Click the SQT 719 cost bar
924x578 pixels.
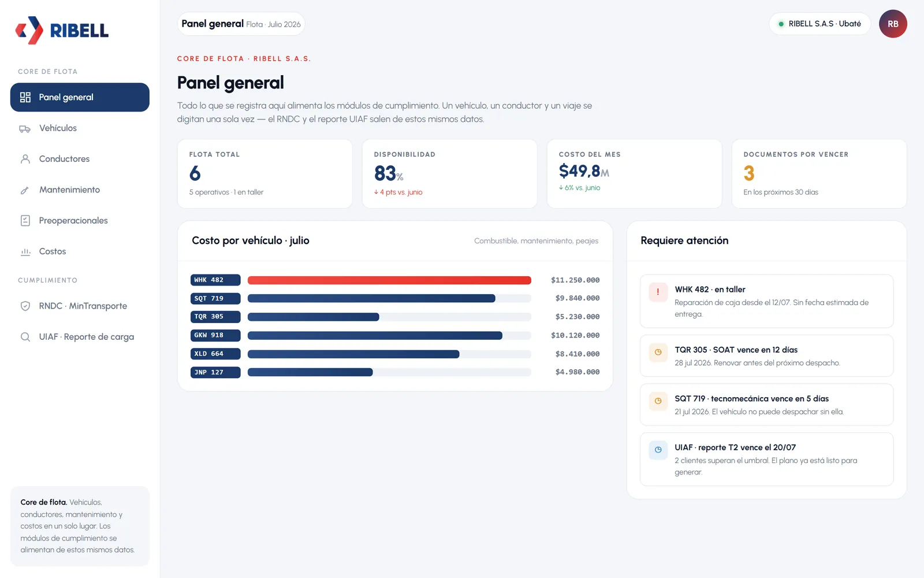coord(371,298)
